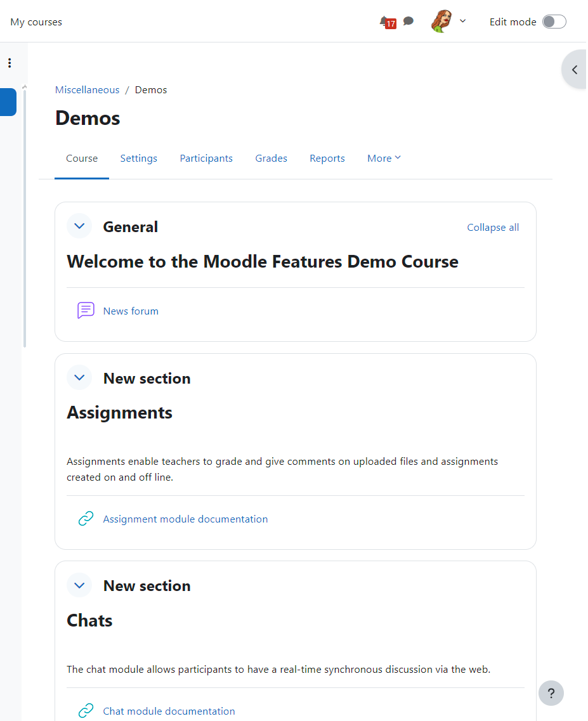588x721 pixels.
Task: Click the blue course index drawer tab
Action: 8,102
